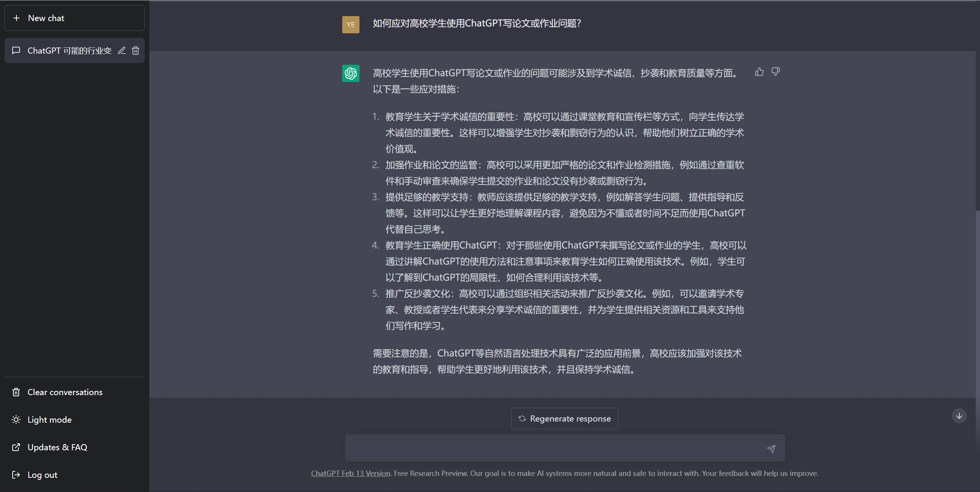Open ChatGPT Feb 13 Version link

coord(351,473)
